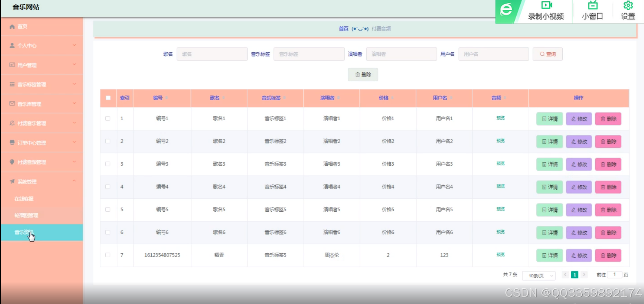
Task: Click the sort icon beside 音乐标签 header
Action: point(284,98)
